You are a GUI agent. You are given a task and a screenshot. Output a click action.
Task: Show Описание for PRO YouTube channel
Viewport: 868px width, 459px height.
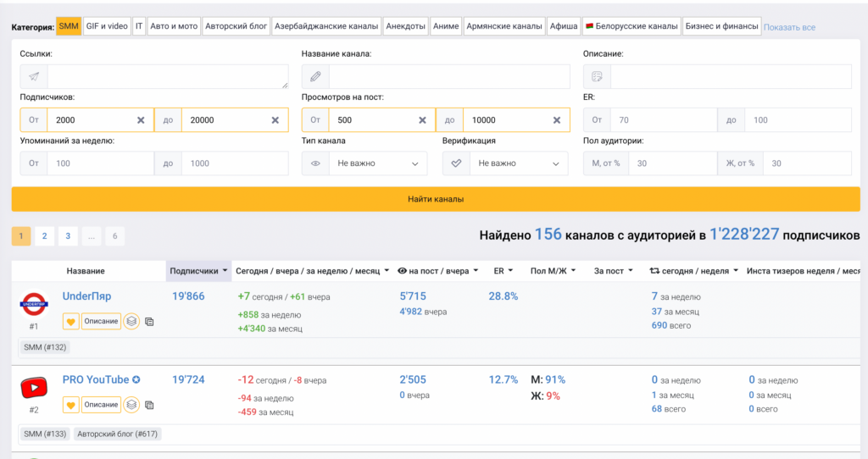102,405
